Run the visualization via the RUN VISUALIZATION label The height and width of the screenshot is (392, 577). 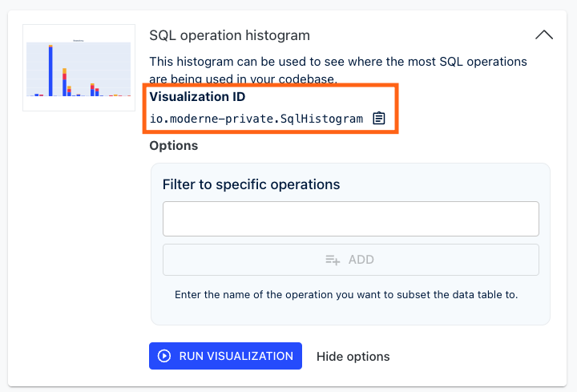pyautogui.click(x=236, y=356)
